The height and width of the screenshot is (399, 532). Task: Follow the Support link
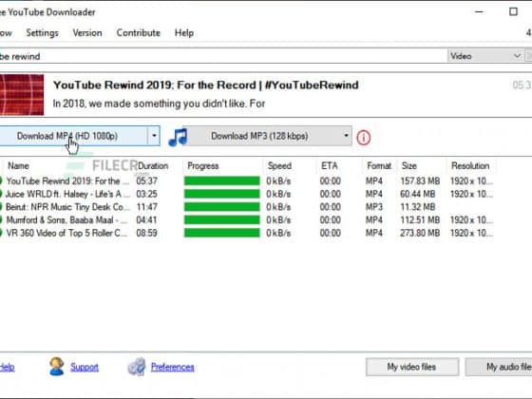pos(85,367)
